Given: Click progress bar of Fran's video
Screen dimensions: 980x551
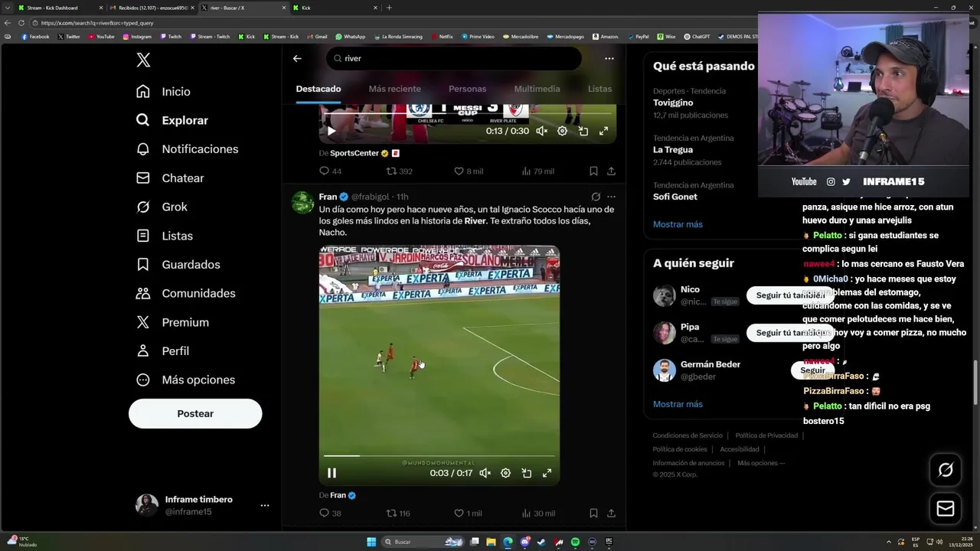Looking at the screenshot, I should click(x=439, y=456).
